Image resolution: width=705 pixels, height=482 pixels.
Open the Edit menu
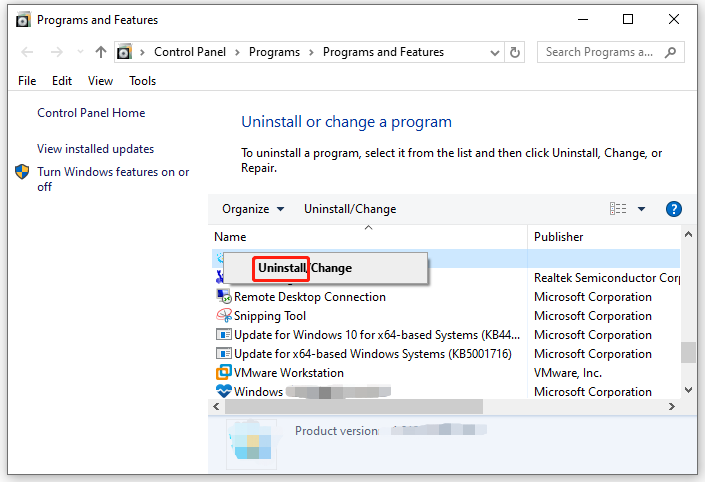(62, 81)
